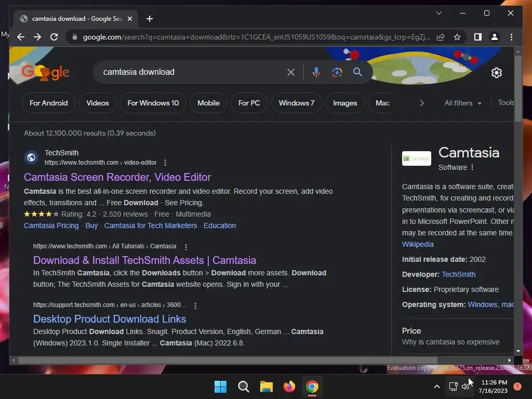
Task: Open Chrome side panel
Action: pyautogui.click(x=478, y=37)
